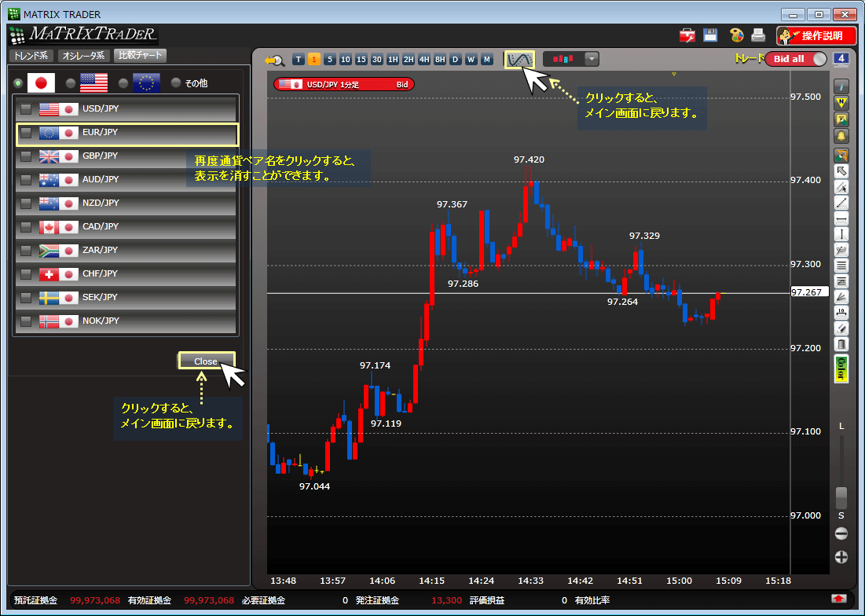Select the ruler measurement tool
The width and height of the screenshot is (865, 616).
[841, 313]
